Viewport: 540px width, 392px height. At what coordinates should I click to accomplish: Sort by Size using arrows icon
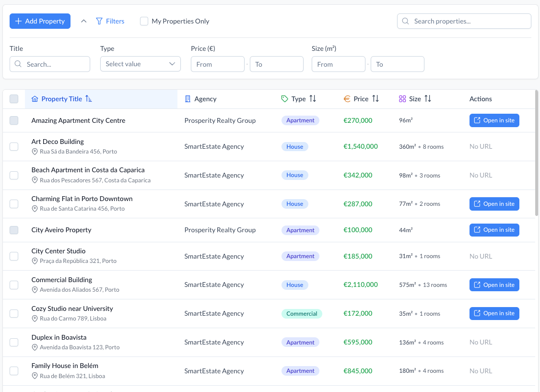point(428,99)
